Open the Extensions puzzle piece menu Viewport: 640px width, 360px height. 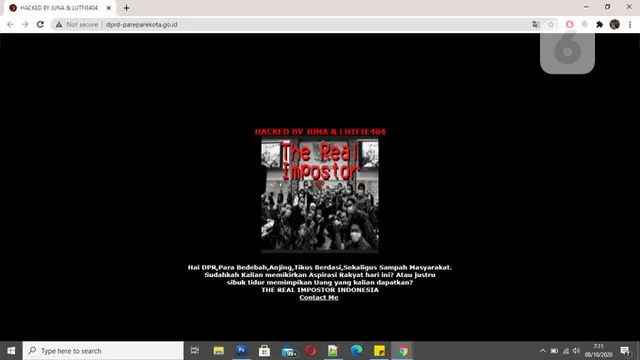tap(600, 24)
